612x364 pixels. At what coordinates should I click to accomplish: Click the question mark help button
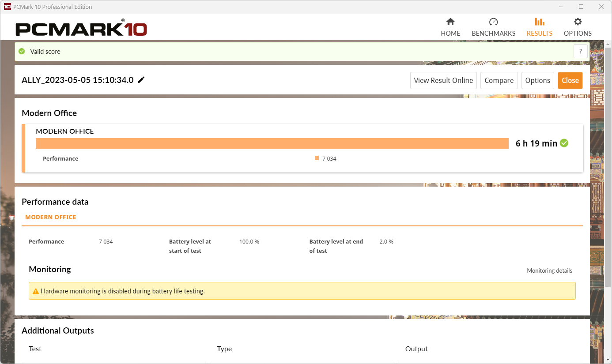tap(581, 51)
